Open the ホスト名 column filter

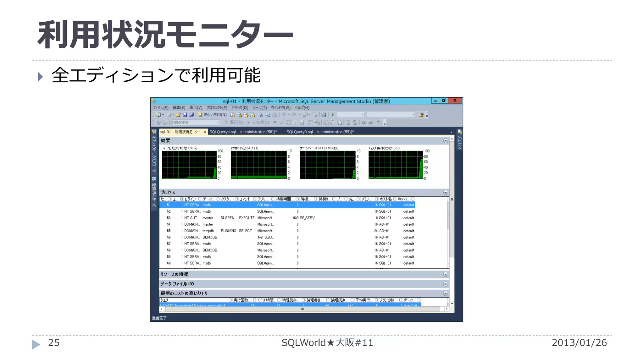coord(395,199)
